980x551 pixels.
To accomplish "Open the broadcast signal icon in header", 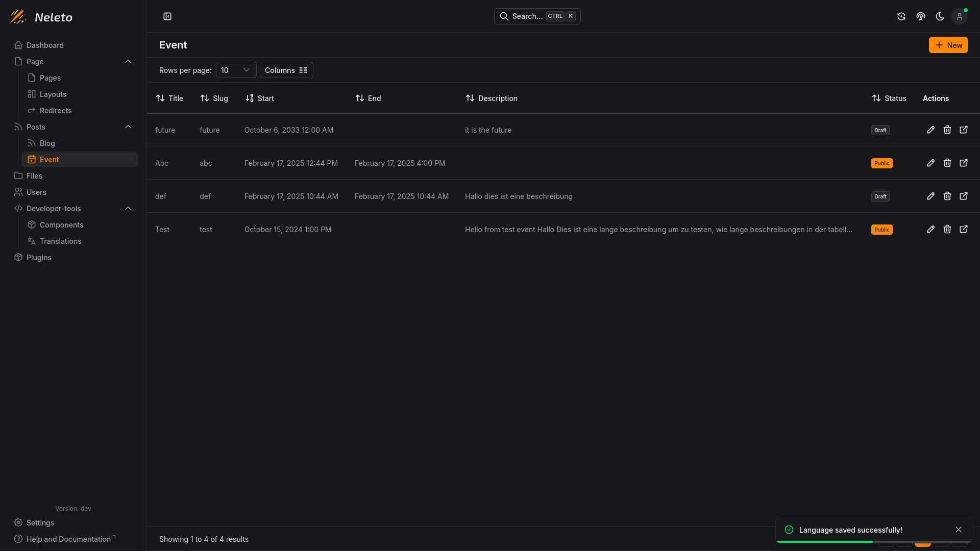I will [x=921, y=16].
